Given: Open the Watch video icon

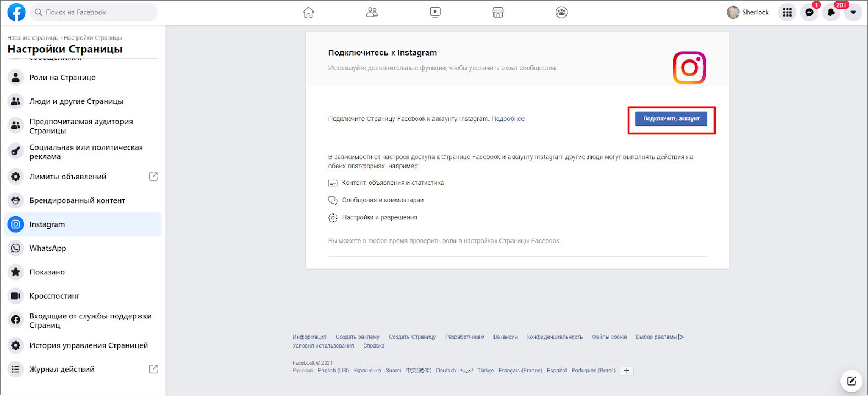Looking at the screenshot, I should click(435, 12).
